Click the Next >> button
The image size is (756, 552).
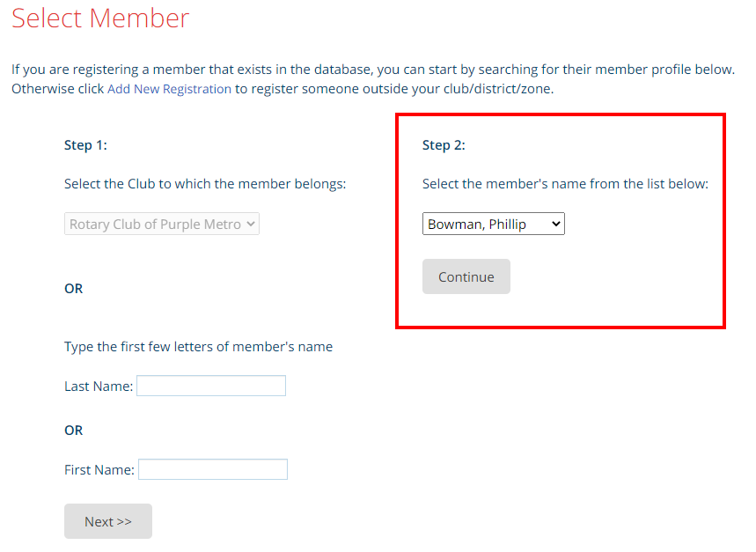click(x=108, y=521)
